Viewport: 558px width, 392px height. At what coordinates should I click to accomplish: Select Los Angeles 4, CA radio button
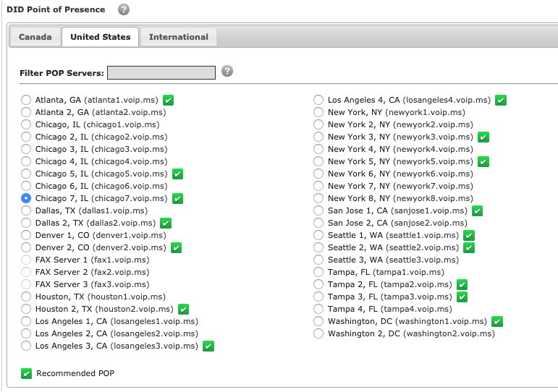click(x=318, y=100)
